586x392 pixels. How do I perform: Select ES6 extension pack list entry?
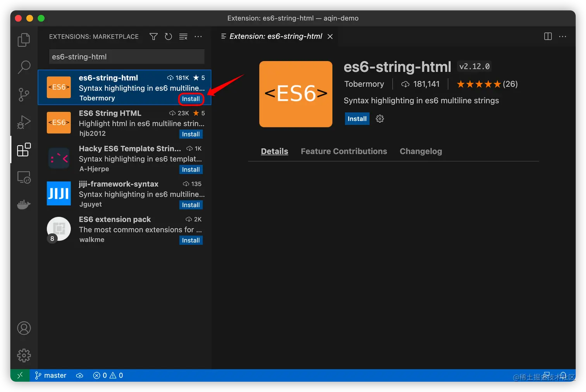124,229
